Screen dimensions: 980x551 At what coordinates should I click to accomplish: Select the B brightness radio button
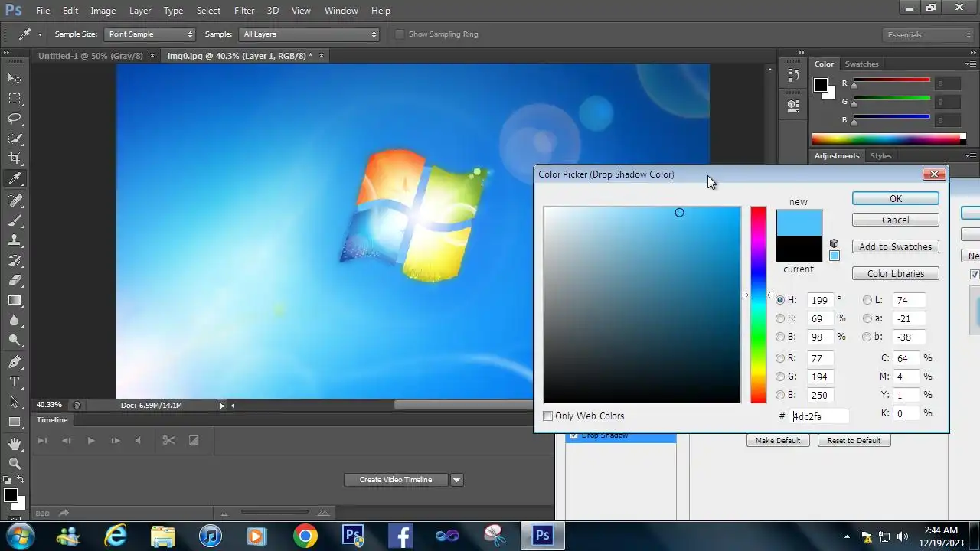(x=780, y=337)
